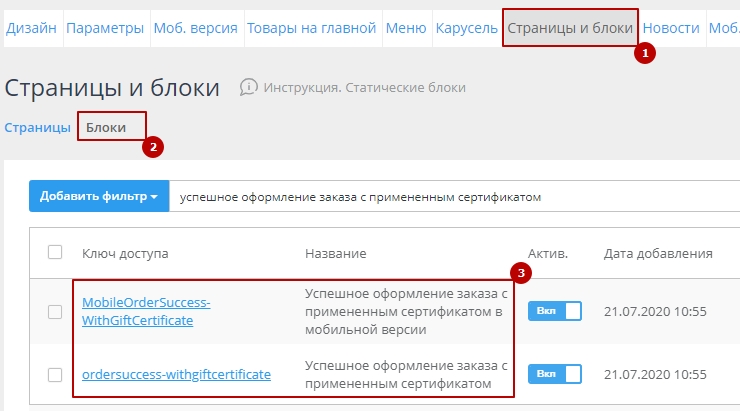Check the ordersuccess-withgiftcertificate row checkbox
This screenshot has height=411, width=740.
click(55, 374)
